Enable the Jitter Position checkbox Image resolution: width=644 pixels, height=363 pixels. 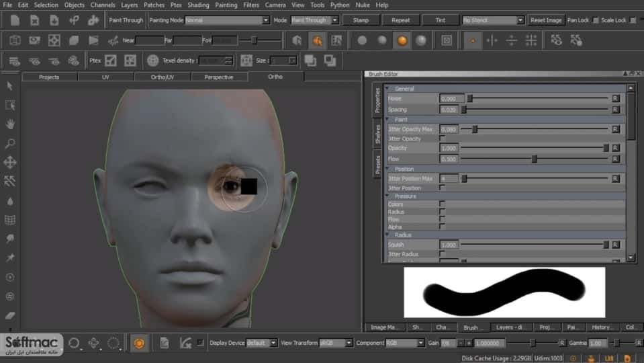tap(443, 188)
